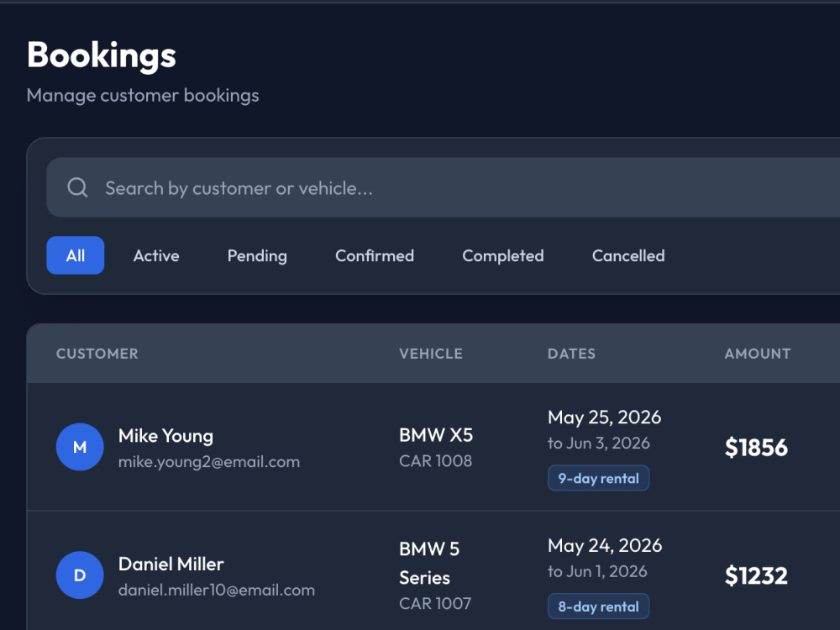
Task: Click the 'to Jun 3, 2026' end date
Action: 598,443
